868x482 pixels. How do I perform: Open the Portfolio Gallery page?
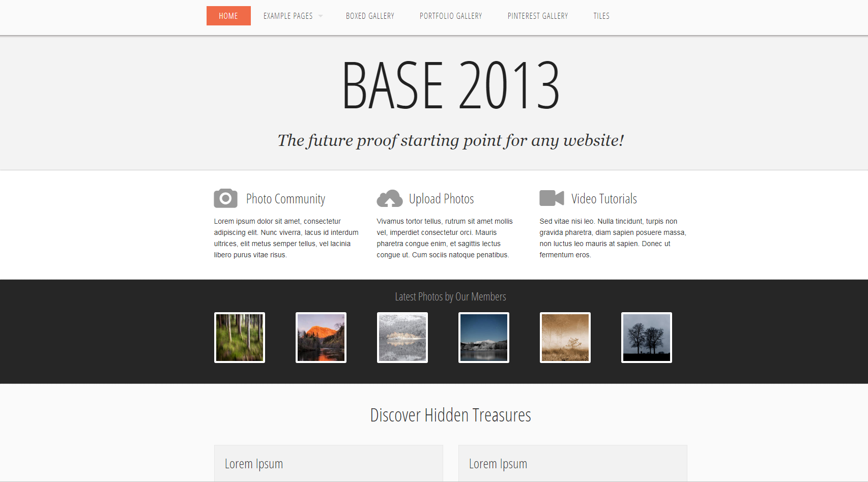450,16
